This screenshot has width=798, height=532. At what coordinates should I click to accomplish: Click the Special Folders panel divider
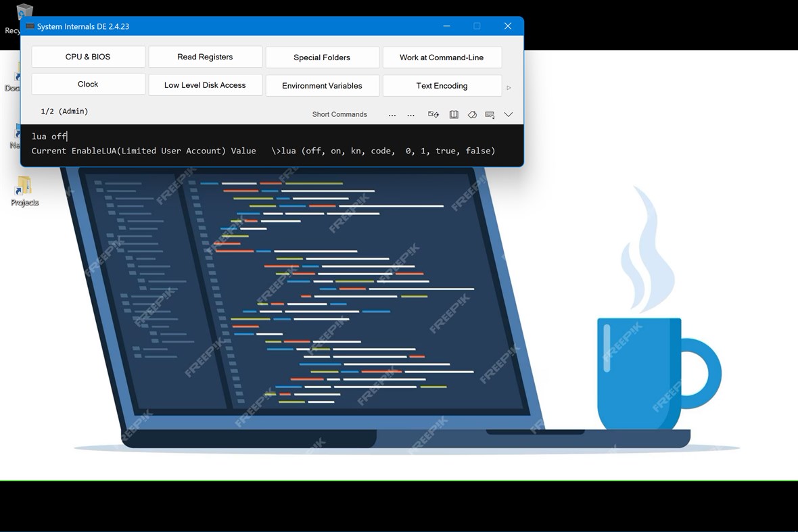tap(323, 57)
